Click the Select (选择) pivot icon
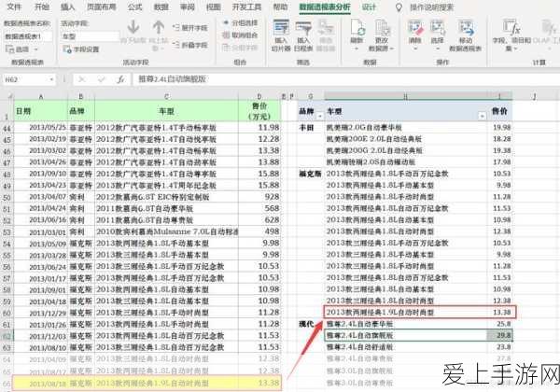The width and height of the screenshot is (560, 392). (x=437, y=27)
